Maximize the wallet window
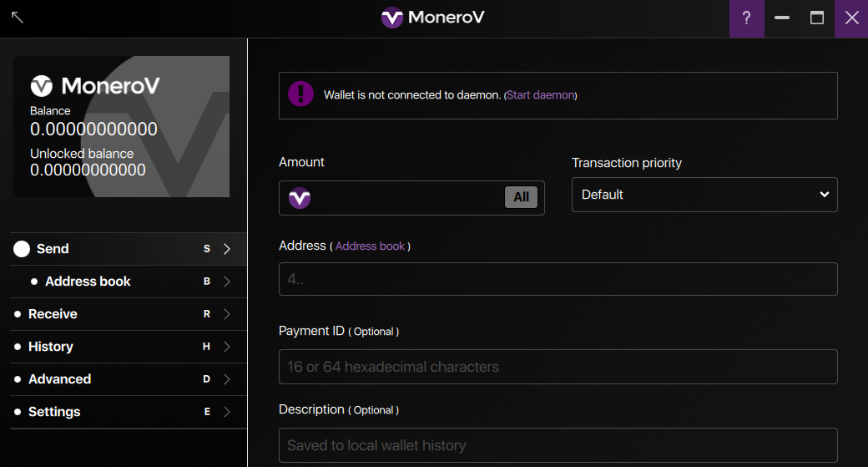868x467 pixels. 816,18
